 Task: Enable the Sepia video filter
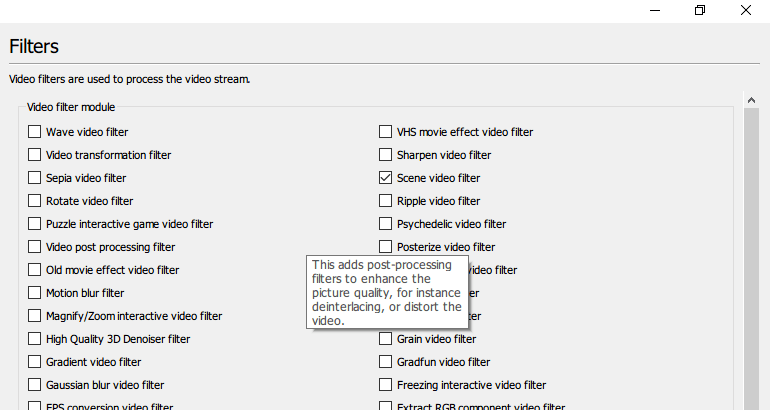[x=34, y=178]
